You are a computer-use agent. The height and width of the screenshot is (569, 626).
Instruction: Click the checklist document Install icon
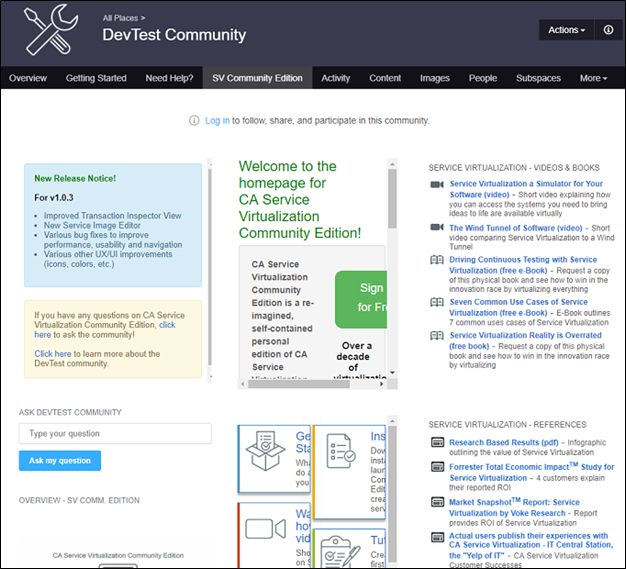point(341,451)
